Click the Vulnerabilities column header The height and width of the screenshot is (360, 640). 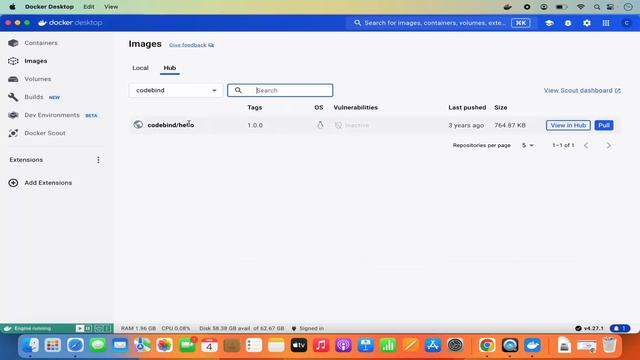point(356,107)
